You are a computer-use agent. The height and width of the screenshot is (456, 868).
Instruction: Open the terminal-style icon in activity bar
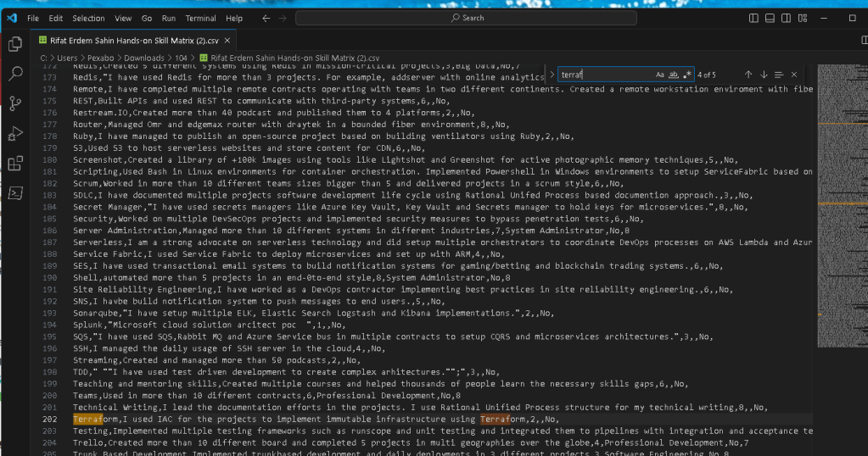pyautogui.click(x=15, y=193)
